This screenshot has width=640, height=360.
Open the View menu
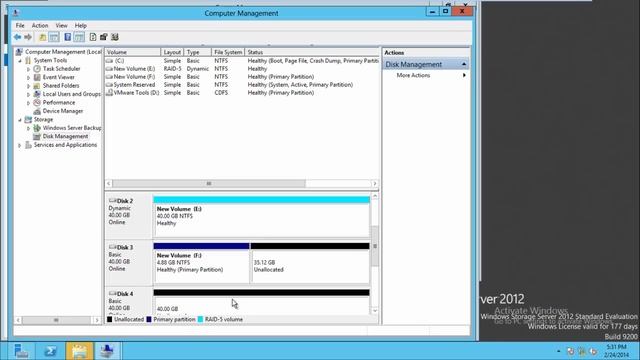pos(62,25)
